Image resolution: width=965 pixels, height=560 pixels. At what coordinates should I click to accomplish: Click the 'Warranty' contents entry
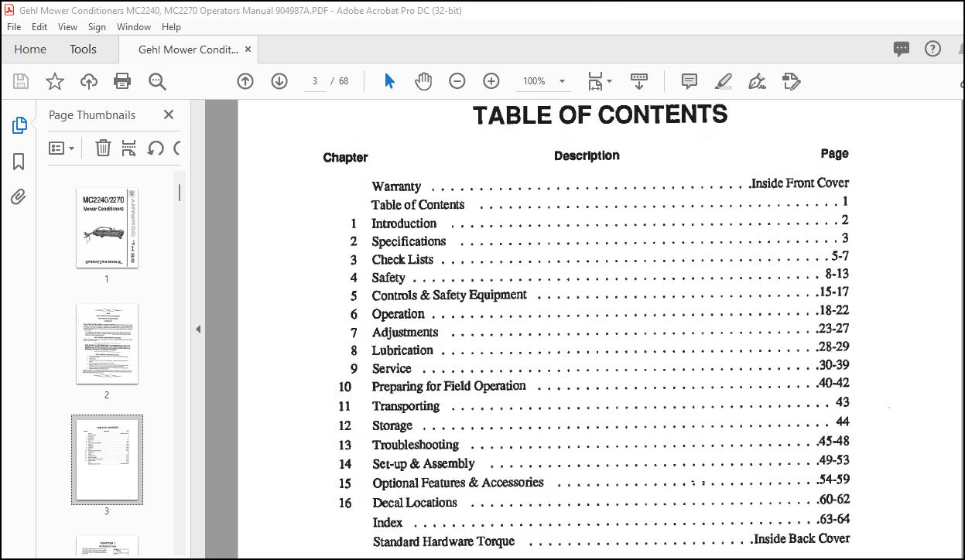pyautogui.click(x=396, y=186)
